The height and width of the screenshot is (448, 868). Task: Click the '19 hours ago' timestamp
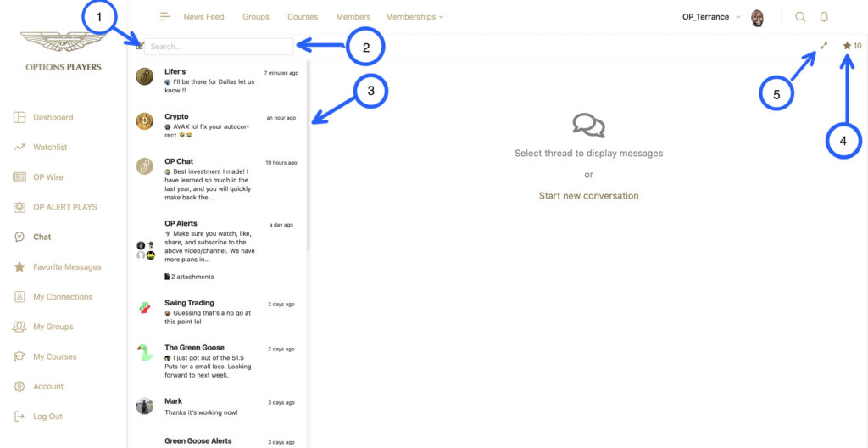pos(281,162)
